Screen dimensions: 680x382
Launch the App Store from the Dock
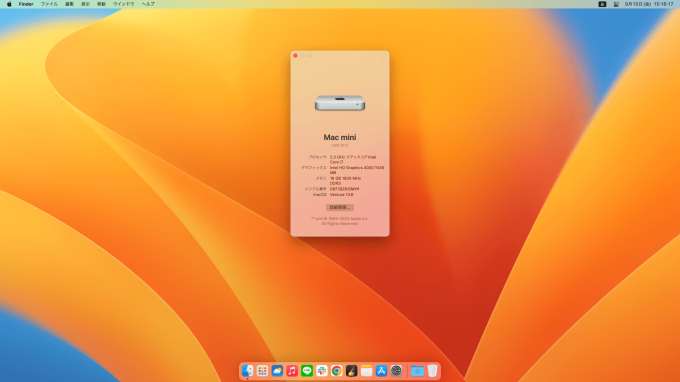(381, 371)
